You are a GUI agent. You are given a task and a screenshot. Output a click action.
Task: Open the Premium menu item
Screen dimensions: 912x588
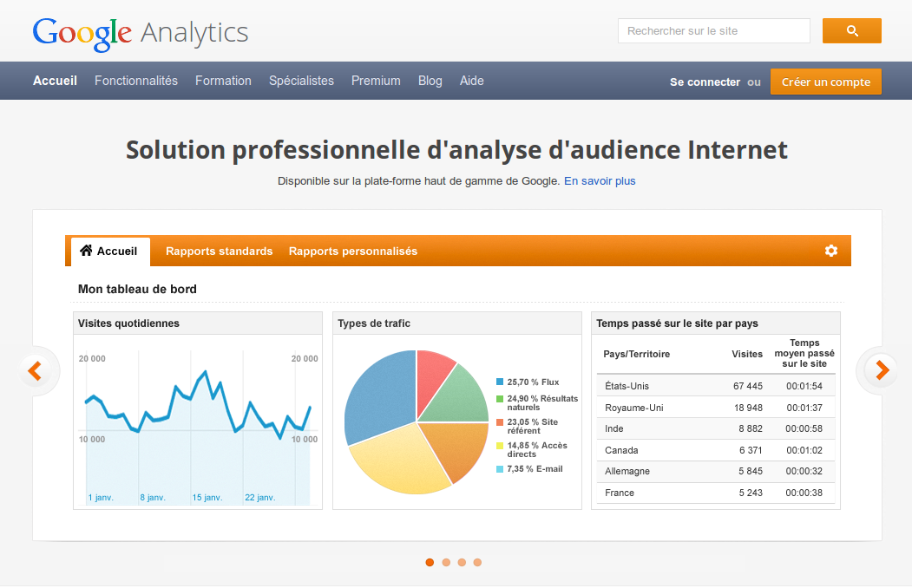point(376,81)
